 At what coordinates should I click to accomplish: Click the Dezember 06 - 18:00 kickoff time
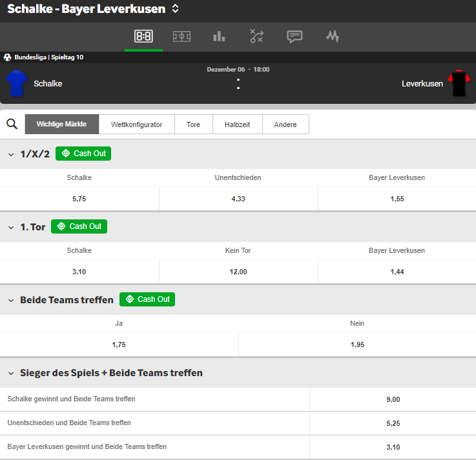click(x=238, y=70)
